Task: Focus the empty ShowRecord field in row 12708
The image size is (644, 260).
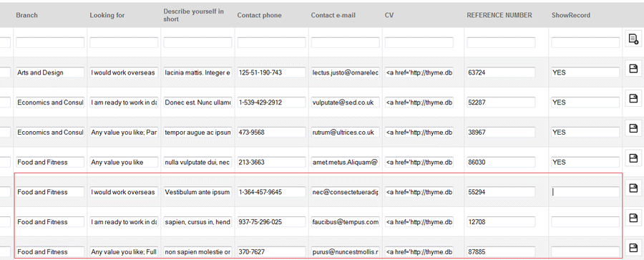Action: tap(585, 222)
